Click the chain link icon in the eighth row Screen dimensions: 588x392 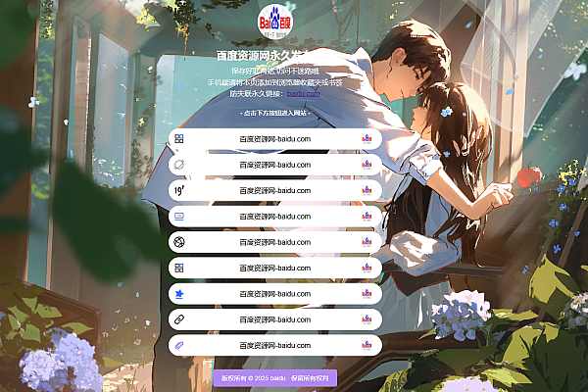coord(179,318)
